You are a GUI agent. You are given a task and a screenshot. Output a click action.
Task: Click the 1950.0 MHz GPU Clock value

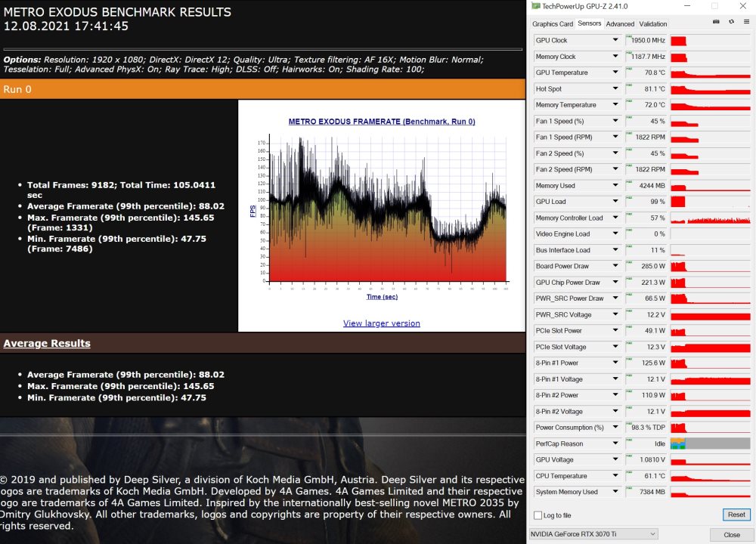coord(646,41)
